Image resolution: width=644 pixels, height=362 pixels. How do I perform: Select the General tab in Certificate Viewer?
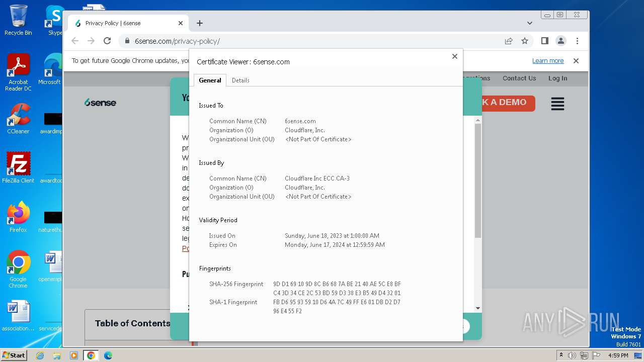[x=210, y=80]
